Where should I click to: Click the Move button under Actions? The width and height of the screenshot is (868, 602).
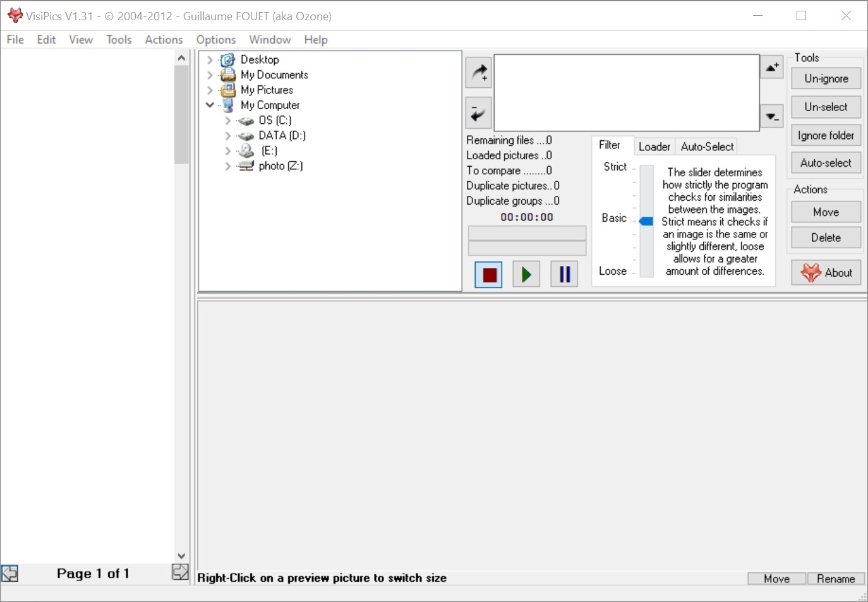tap(826, 212)
